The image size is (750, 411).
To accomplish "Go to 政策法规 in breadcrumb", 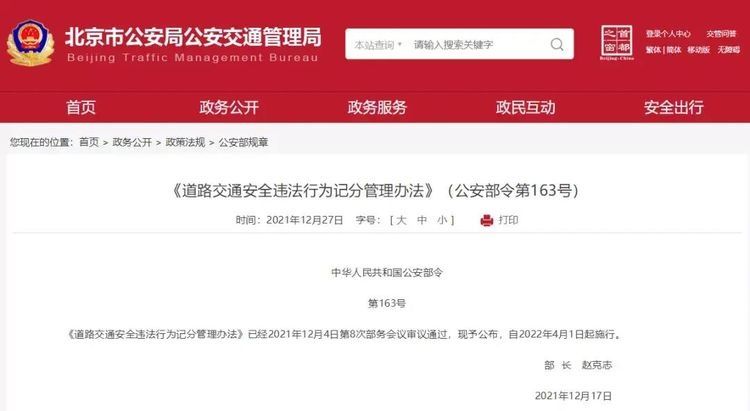I will pos(185,142).
